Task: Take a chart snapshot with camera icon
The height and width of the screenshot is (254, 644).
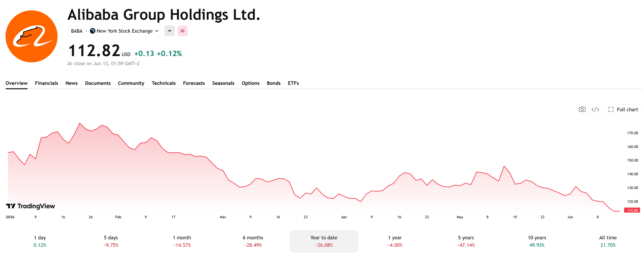Action: [x=582, y=110]
